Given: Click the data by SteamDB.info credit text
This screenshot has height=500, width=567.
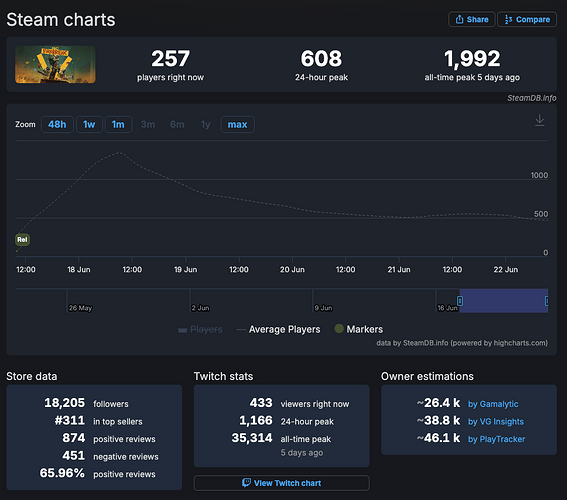Looking at the screenshot, I should 462,343.
